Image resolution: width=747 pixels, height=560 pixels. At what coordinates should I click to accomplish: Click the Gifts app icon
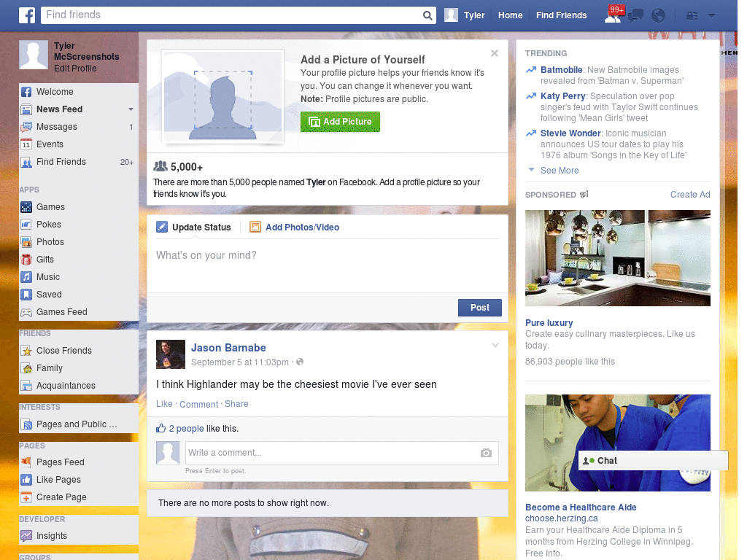26,260
